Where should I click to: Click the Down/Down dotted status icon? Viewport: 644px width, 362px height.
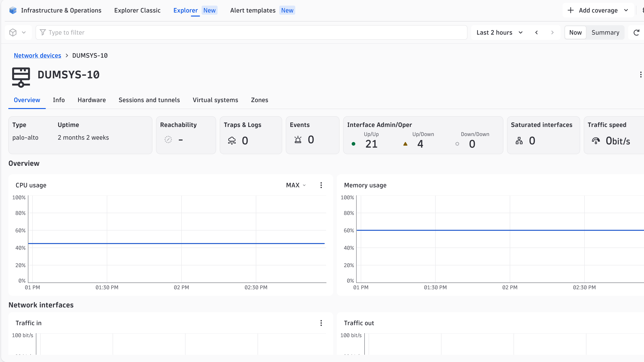coord(457,144)
